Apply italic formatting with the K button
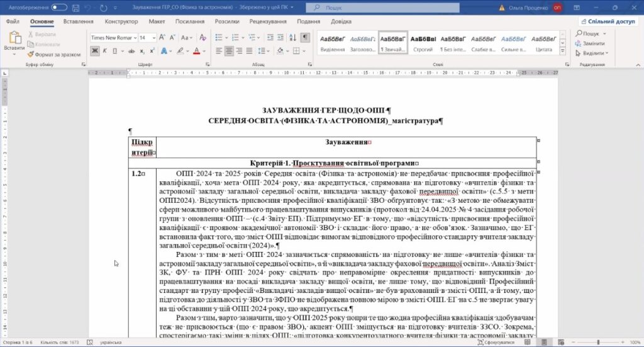644x347 pixels. (105, 50)
